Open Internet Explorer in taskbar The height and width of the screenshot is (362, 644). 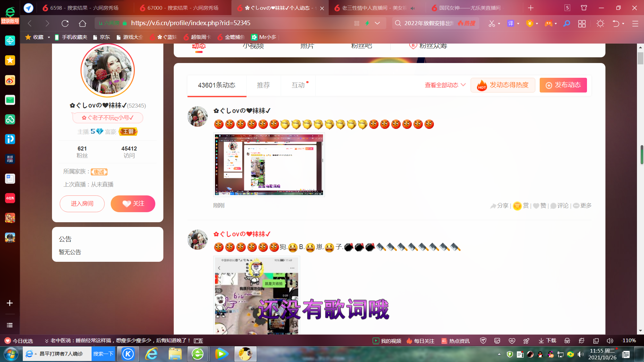[151, 354]
